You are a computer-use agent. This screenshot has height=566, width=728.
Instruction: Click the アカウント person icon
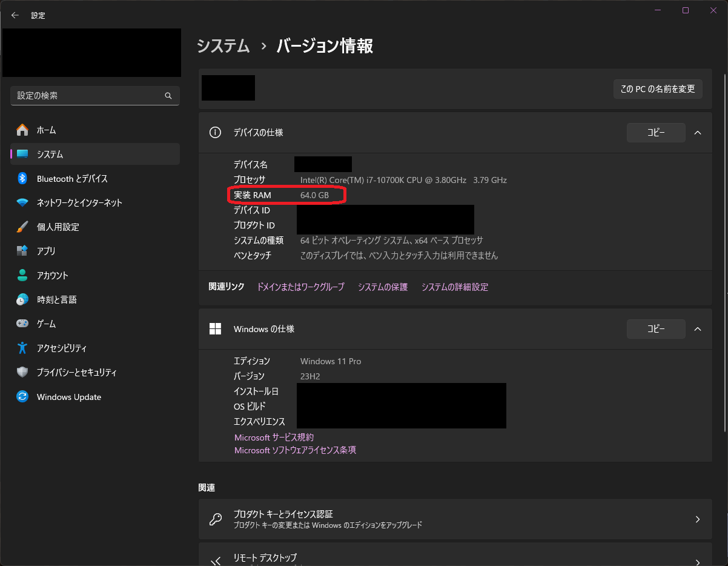[x=22, y=275]
